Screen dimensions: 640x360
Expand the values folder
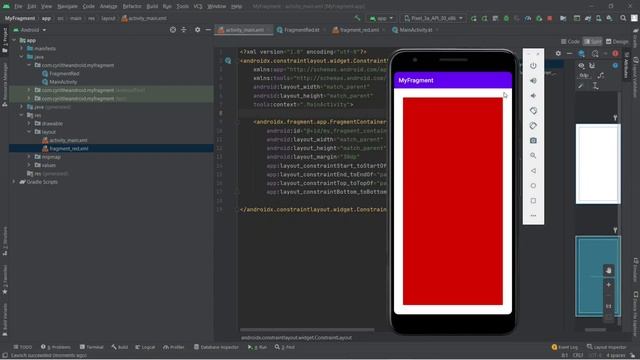click(x=29, y=165)
